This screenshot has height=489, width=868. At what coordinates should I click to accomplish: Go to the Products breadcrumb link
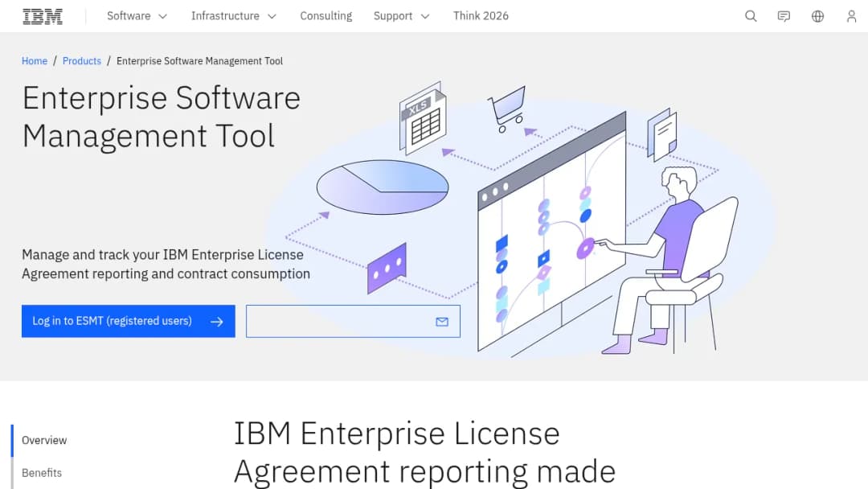point(82,61)
